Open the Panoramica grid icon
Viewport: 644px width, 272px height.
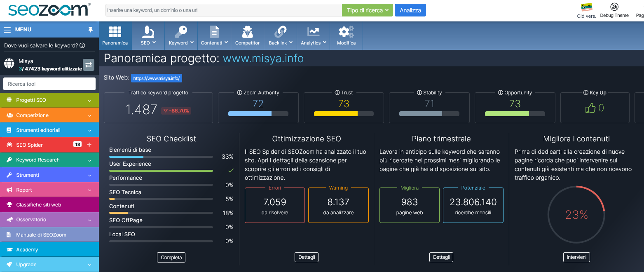click(x=115, y=32)
